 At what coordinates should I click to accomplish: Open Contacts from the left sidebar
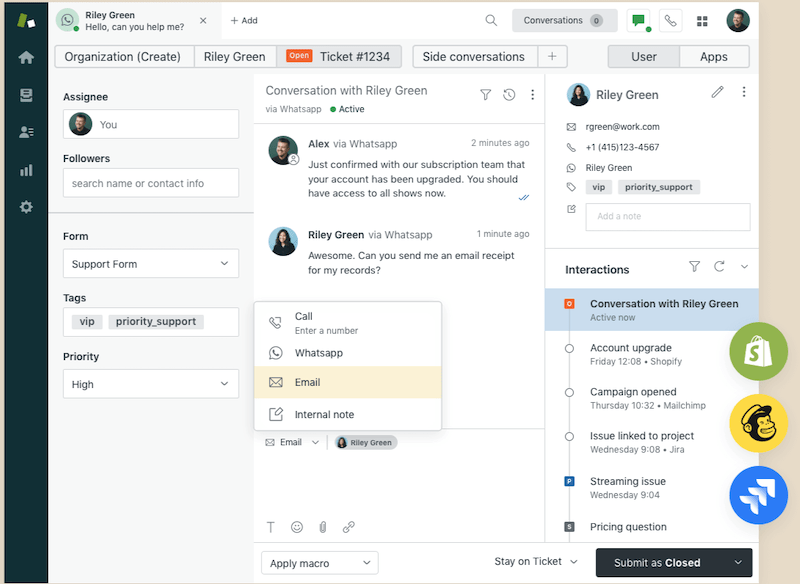click(25, 132)
